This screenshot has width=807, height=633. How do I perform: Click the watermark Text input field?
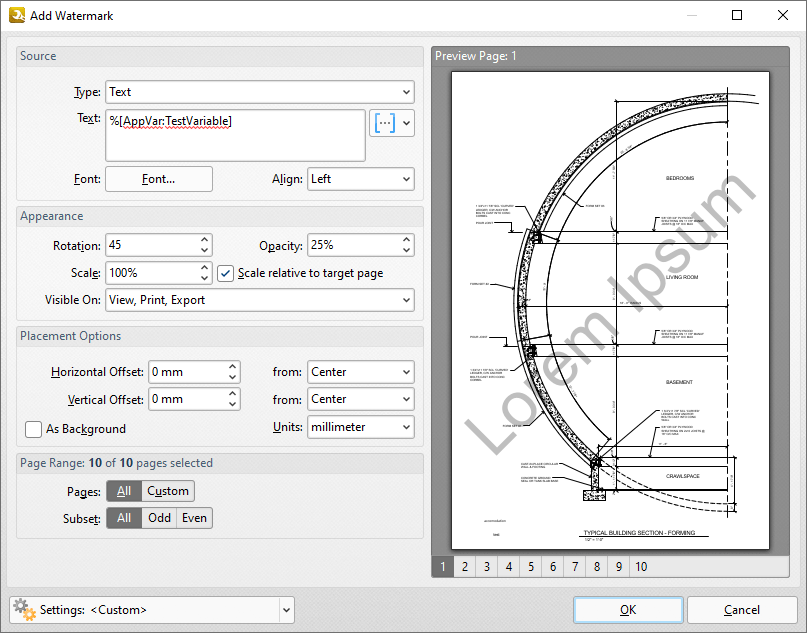[235, 135]
